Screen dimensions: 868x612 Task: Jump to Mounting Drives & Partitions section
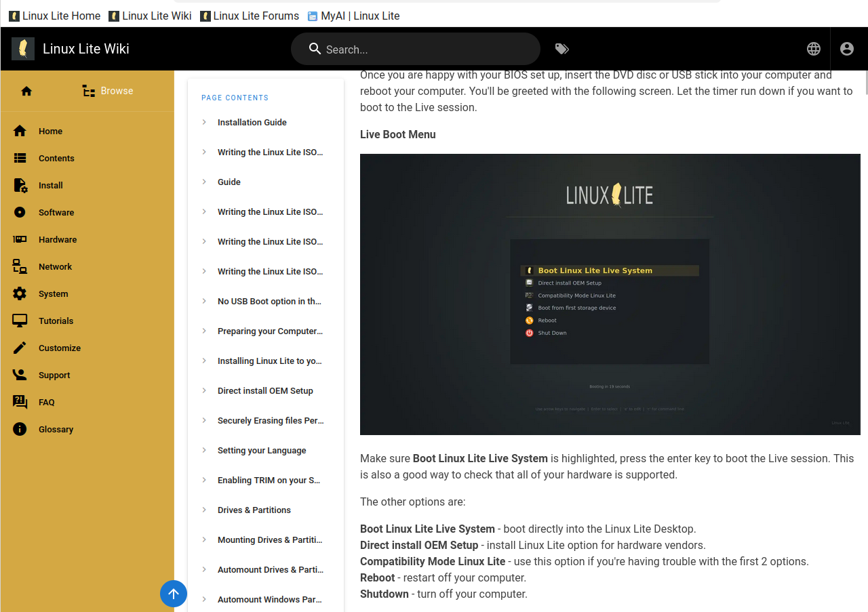click(266, 540)
